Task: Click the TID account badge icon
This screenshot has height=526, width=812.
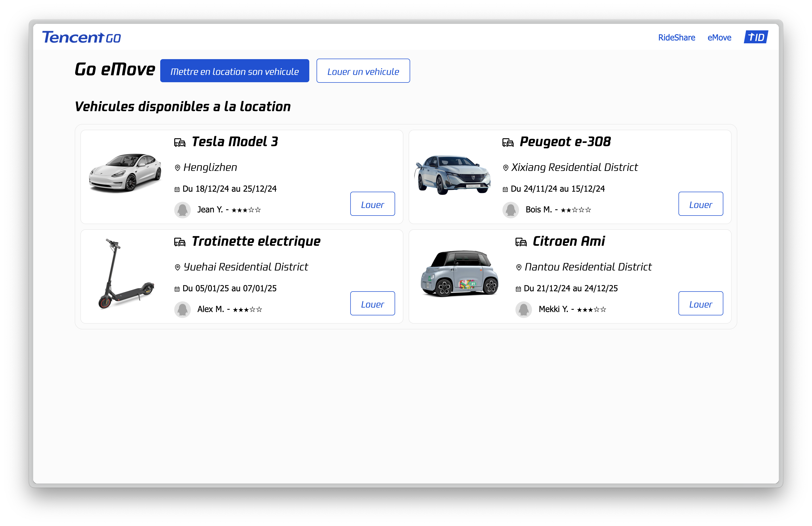Action: click(x=756, y=37)
